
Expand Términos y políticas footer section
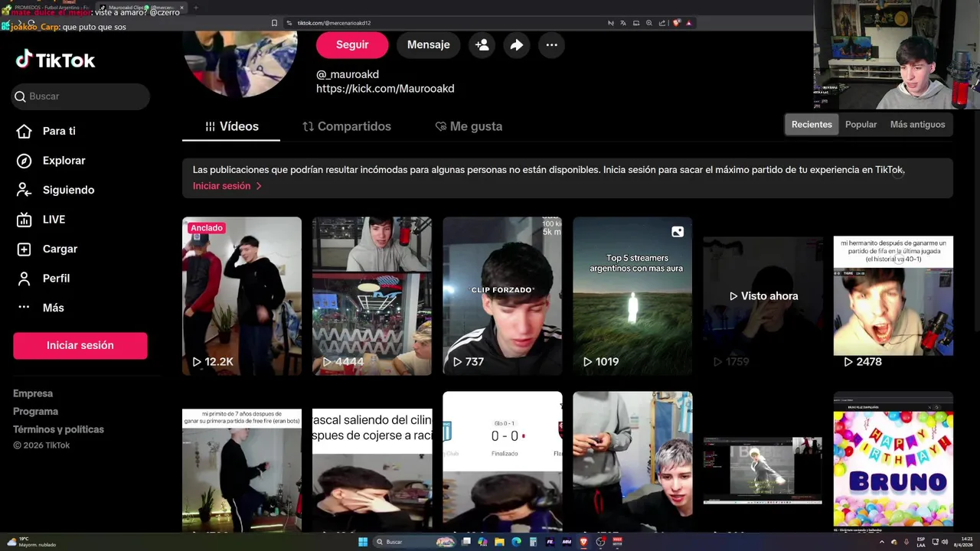[x=58, y=429]
